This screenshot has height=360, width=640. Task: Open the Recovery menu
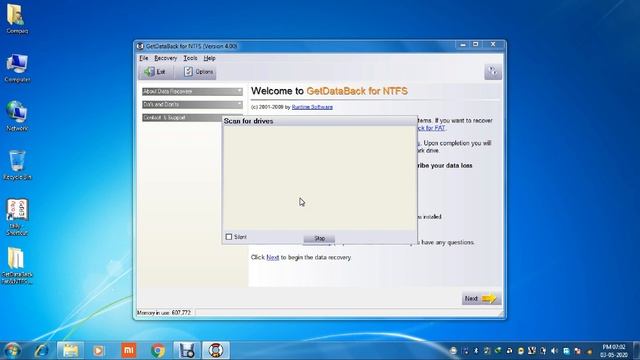[x=165, y=58]
